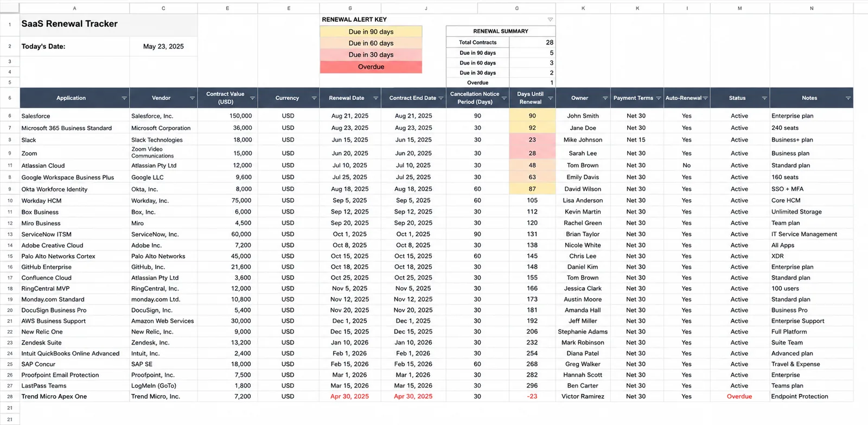Select the '150,000' contract value cell
The image size is (868, 425).
[x=227, y=116]
